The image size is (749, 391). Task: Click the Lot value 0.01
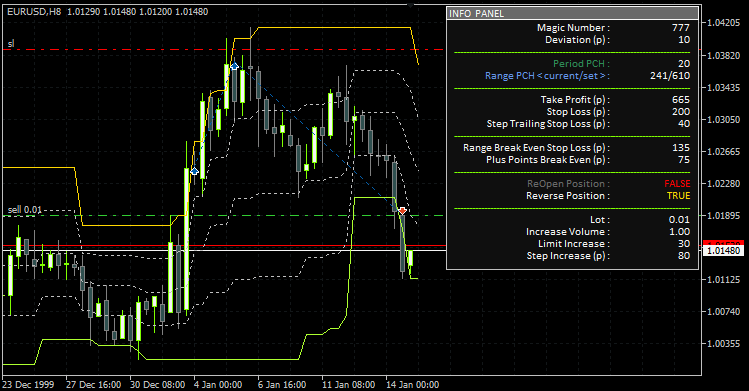tap(679, 220)
